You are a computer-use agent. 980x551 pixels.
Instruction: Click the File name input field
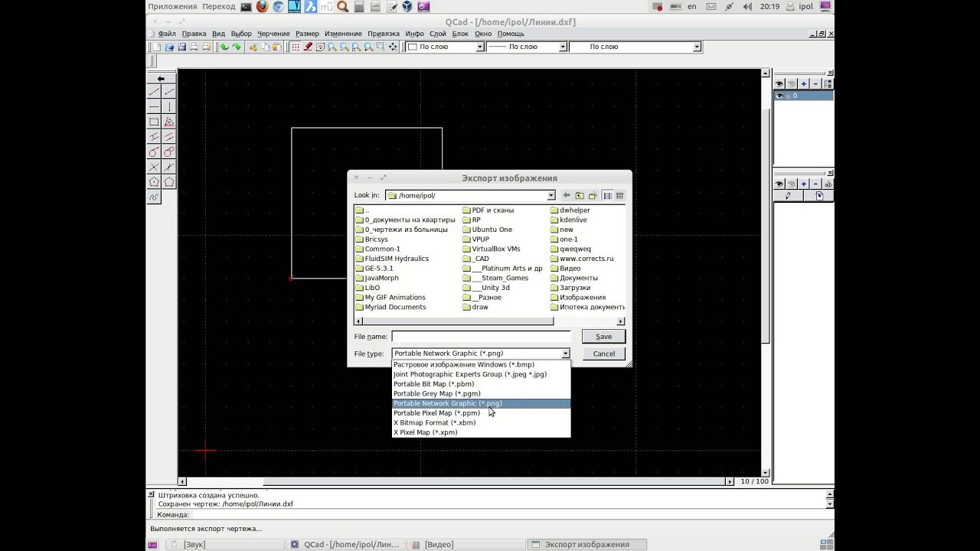481,337
